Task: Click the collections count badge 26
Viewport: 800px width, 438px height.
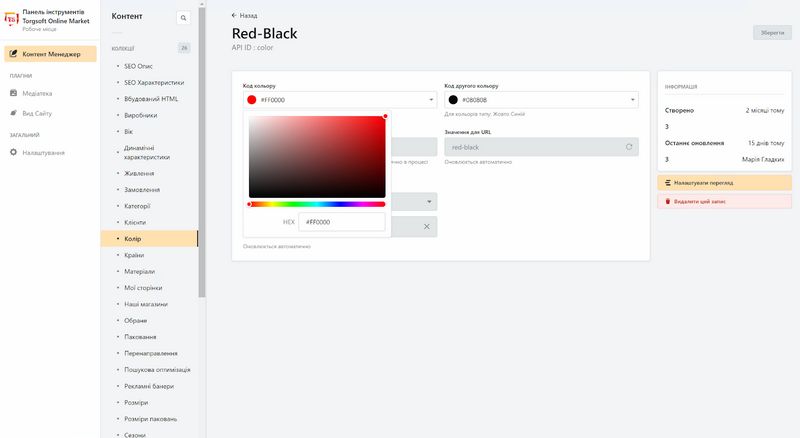Action: tap(184, 48)
